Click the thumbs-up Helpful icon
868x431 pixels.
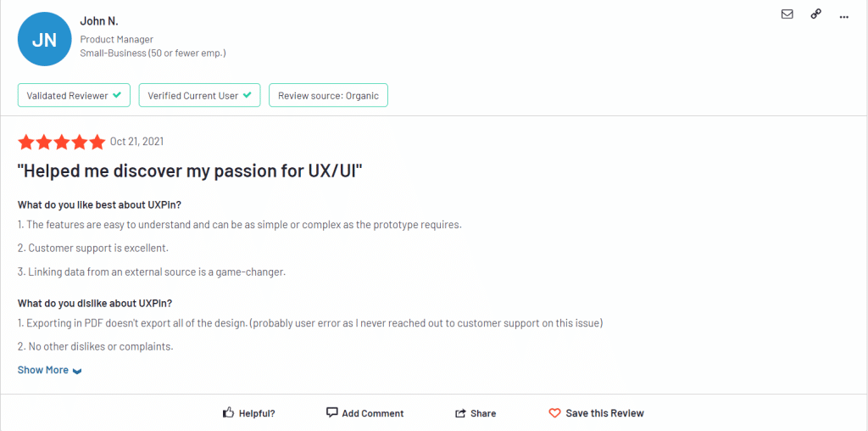[228, 412]
